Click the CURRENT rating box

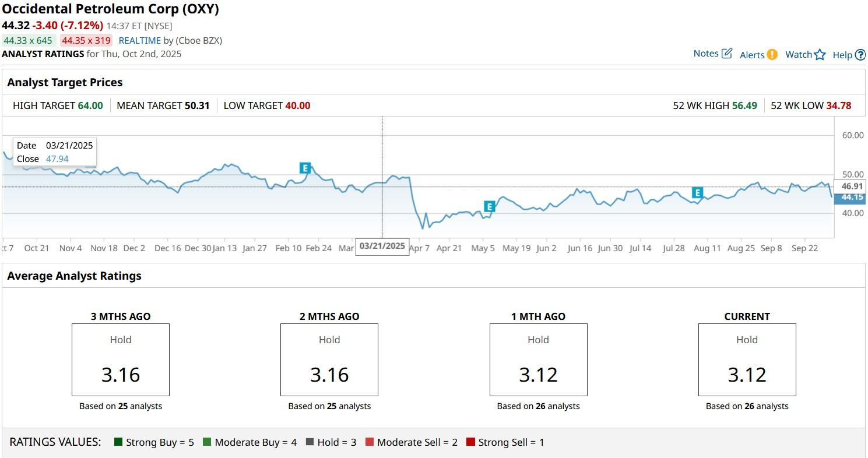tap(747, 360)
